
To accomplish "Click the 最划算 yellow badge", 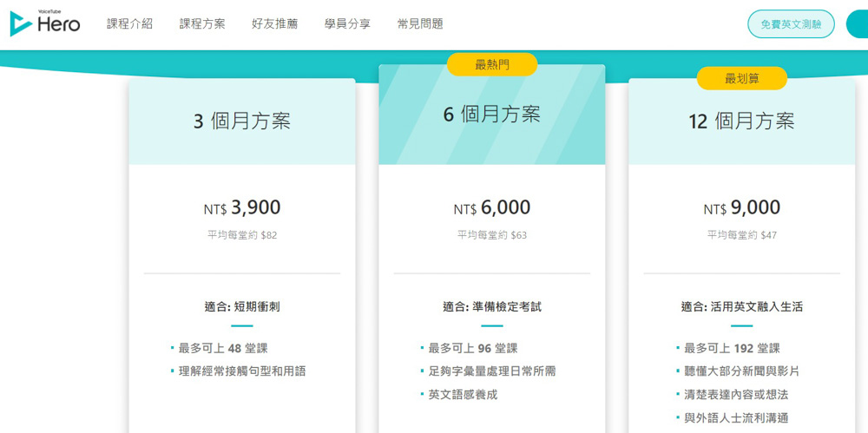I will point(741,78).
